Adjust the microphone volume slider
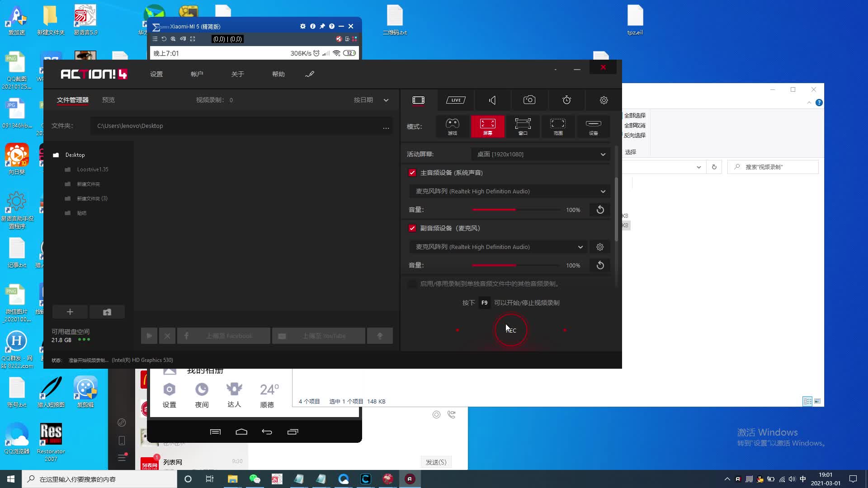Screen dimensions: 868x488 515,265
